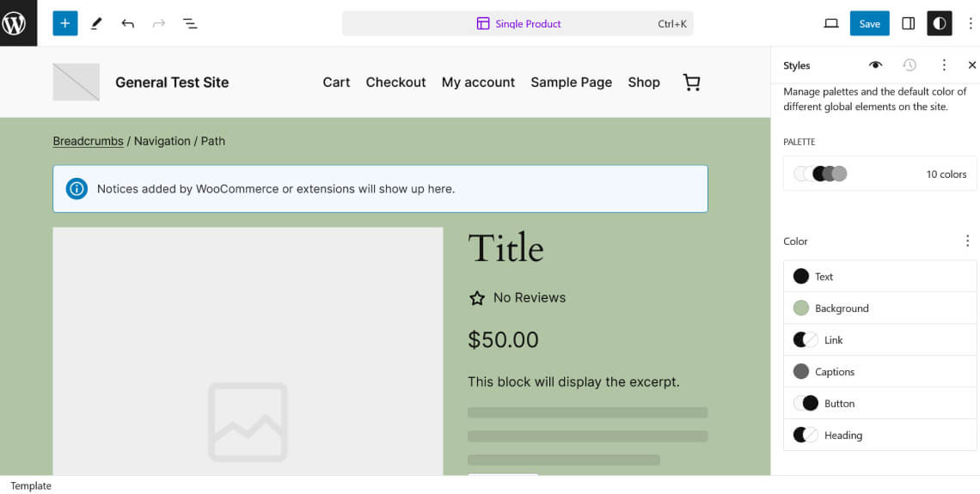Image resolution: width=980 pixels, height=494 pixels.
Task: Open the top bar Options menu
Action: click(971, 23)
